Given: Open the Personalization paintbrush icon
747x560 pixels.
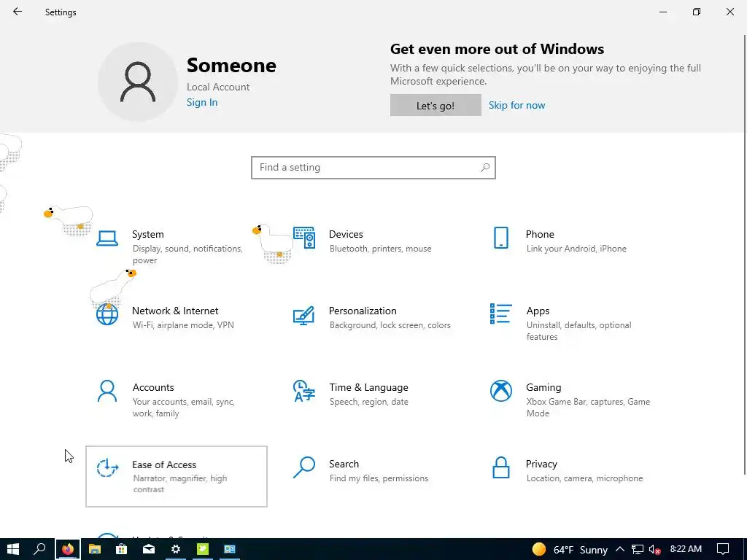Looking at the screenshot, I should click(304, 315).
